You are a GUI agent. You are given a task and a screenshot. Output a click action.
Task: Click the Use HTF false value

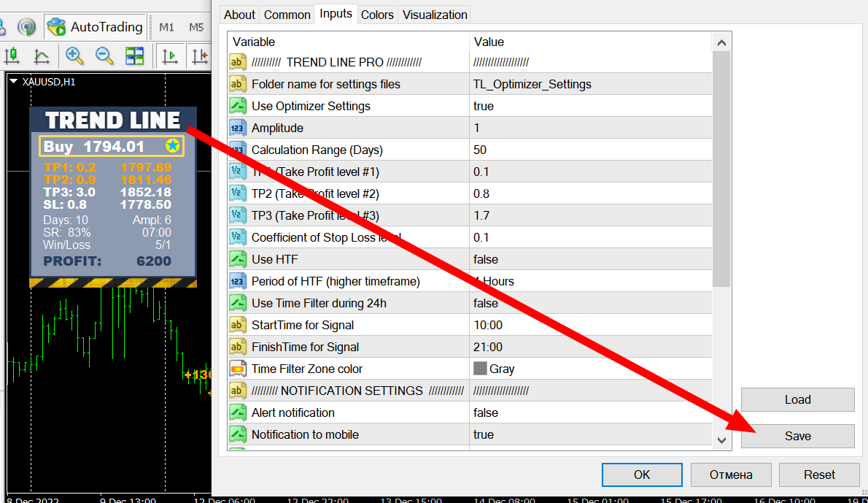[x=590, y=259]
